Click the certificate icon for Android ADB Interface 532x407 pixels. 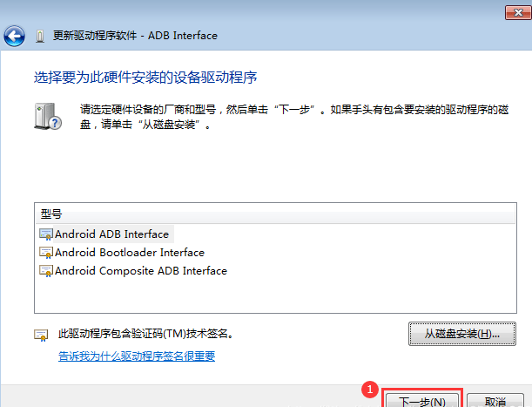point(46,234)
